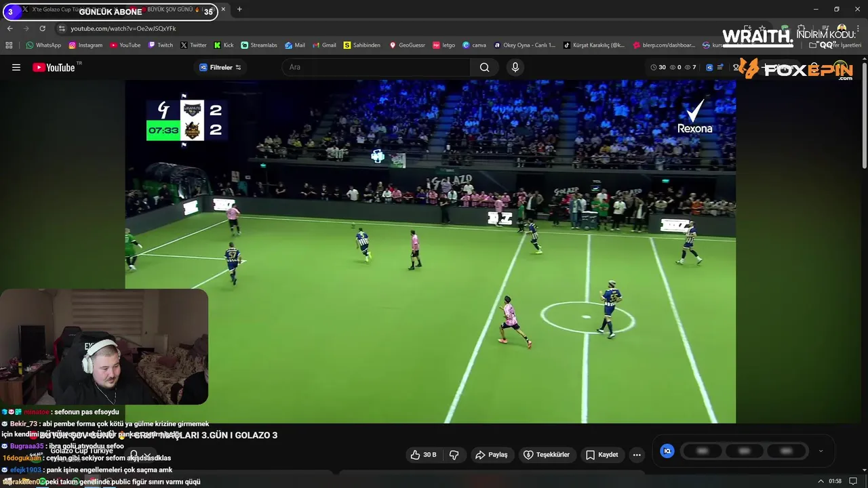The height and width of the screenshot is (488, 868).
Task: Click the eye stat showing 7
Action: [690, 67]
